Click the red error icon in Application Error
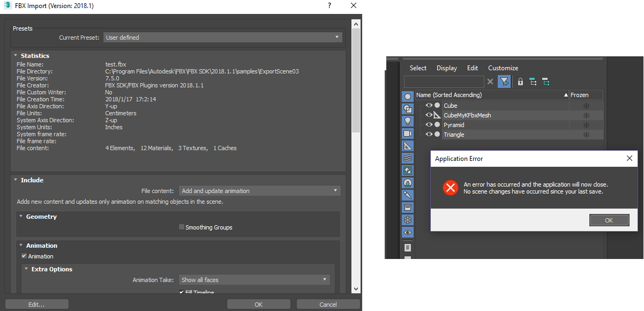The image size is (644, 311). (x=451, y=187)
